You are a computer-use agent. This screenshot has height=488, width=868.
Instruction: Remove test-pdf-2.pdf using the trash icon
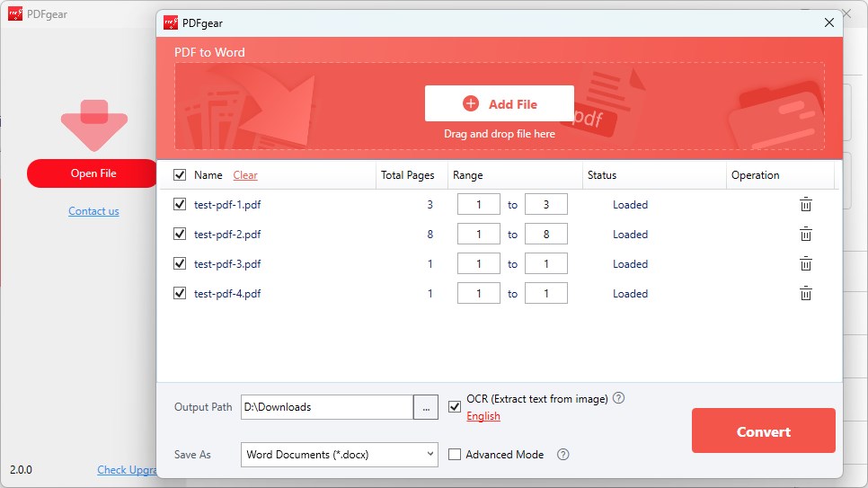click(x=805, y=235)
